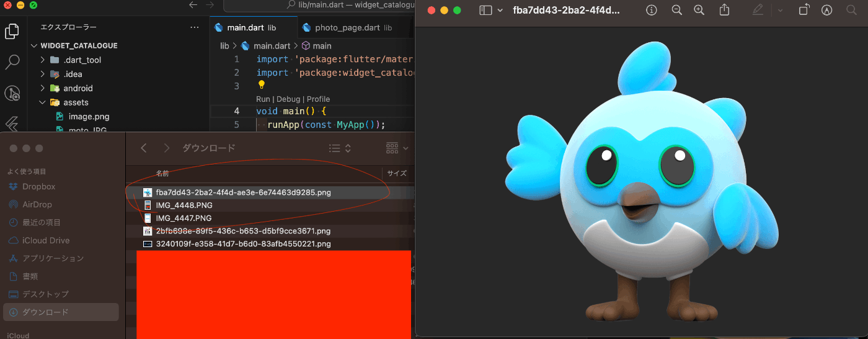Open the Search view in VS Code activity bar
The image size is (868, 339).
(x=12, y=62)
